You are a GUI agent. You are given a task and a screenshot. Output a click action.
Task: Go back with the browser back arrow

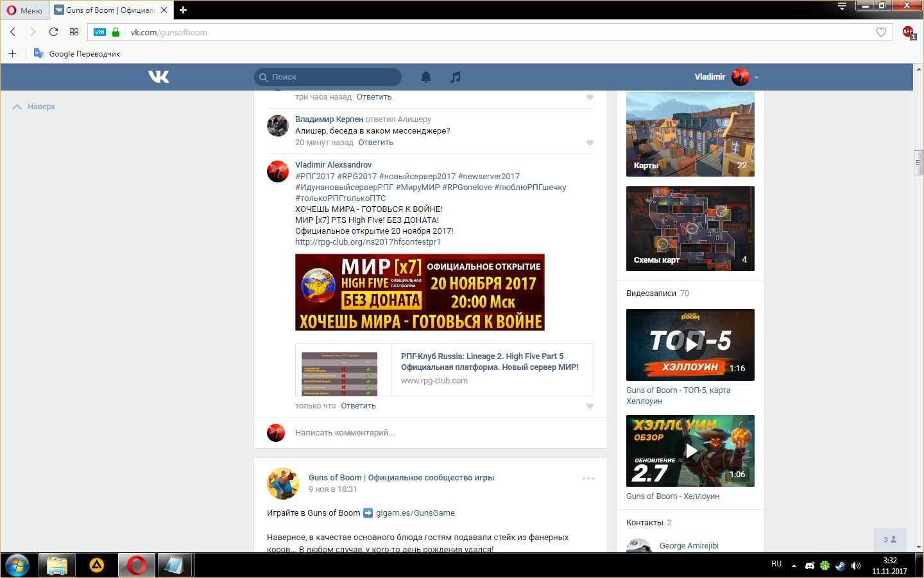pyautogui.click(x=13, y=32)
